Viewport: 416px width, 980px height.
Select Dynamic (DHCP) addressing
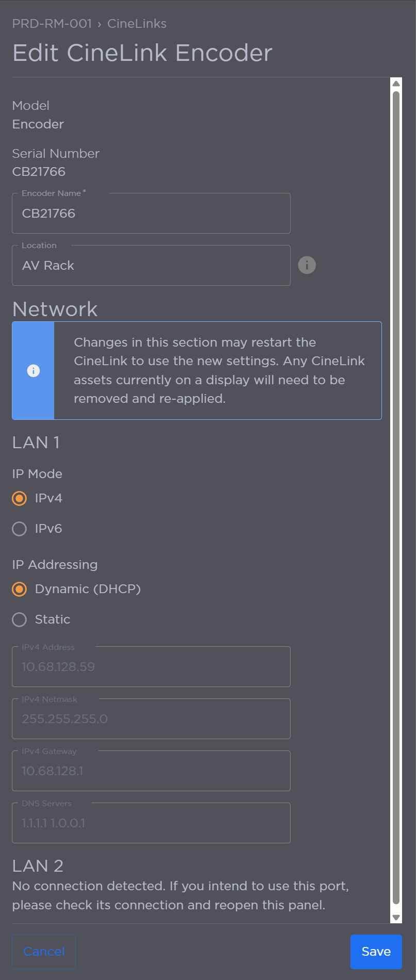(x=19, y=589)
